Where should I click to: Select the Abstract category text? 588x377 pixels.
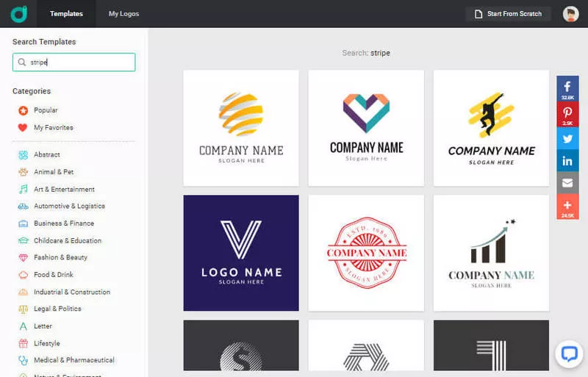coord(47,154)
